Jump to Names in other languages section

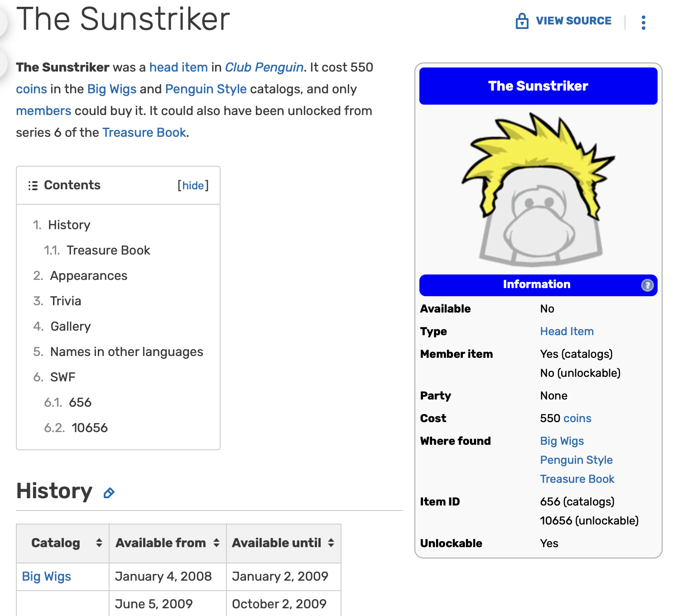coord(126,352)
